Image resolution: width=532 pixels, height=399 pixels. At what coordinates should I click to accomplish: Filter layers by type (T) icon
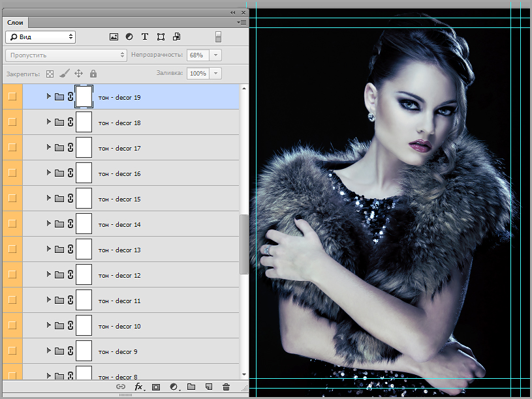point(145,37)
